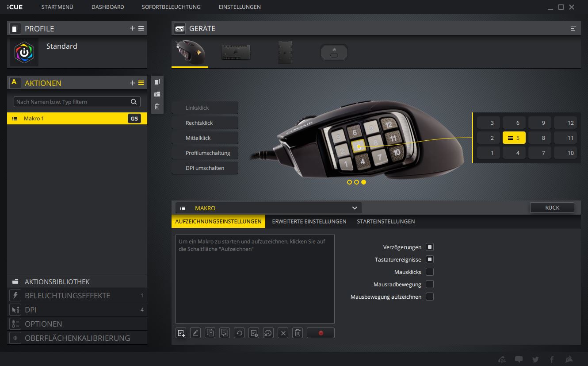Image resolution: width=588 pixels, height=366 pixels.
Task: Add a new action in Aktionen
Action: [132, 83]
